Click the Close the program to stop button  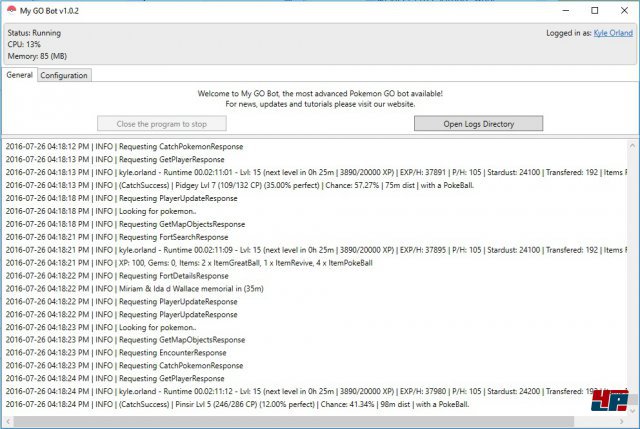click(x=162, y=124)
